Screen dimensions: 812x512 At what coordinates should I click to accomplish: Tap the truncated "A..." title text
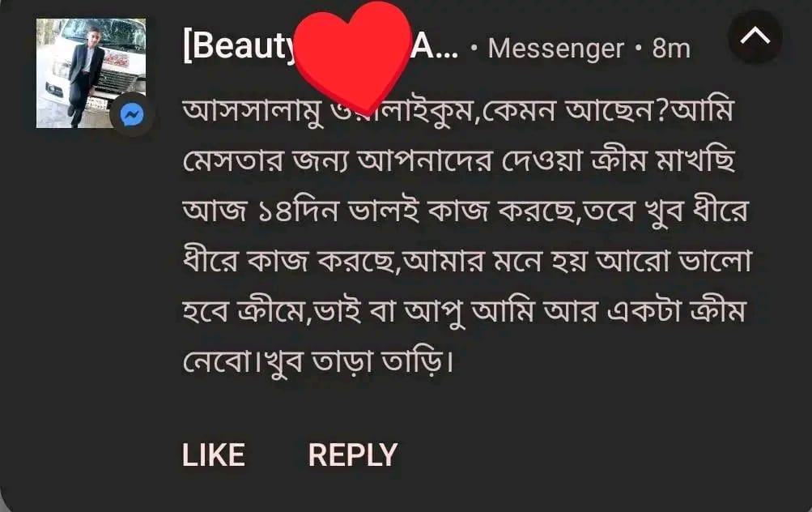[434, 48]
